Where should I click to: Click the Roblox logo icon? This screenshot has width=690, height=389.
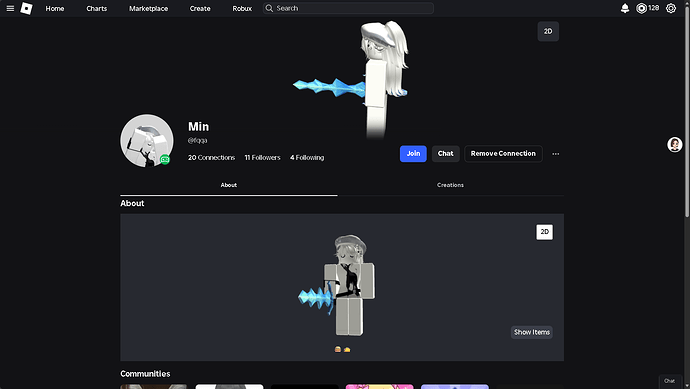(x=26, y=8)
